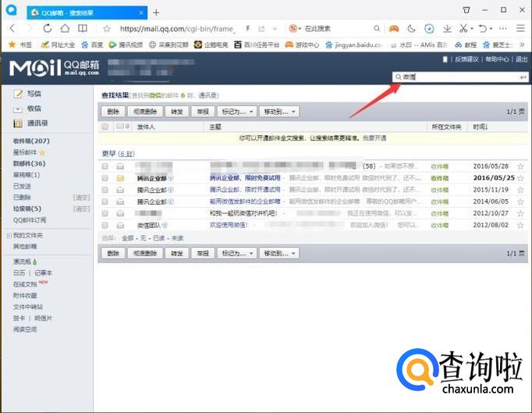This screenshot has height=413, width=532.
Task: Open top 移动到 dropdown
Action: [279, 112]
